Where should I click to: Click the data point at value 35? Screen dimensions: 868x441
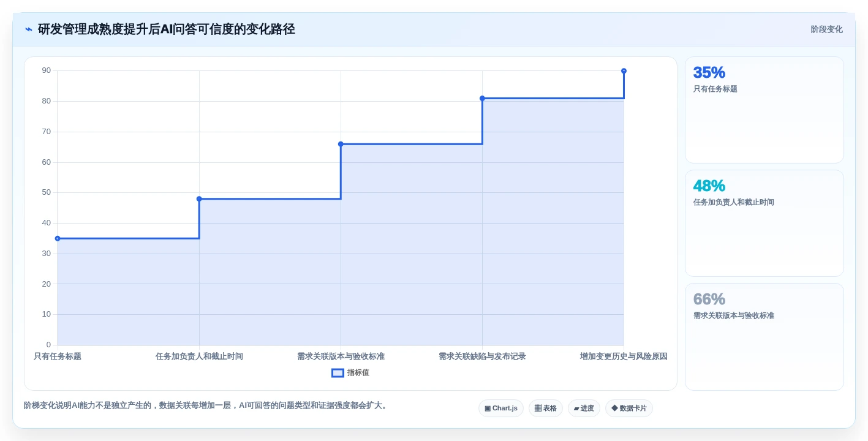click(58, 238)
